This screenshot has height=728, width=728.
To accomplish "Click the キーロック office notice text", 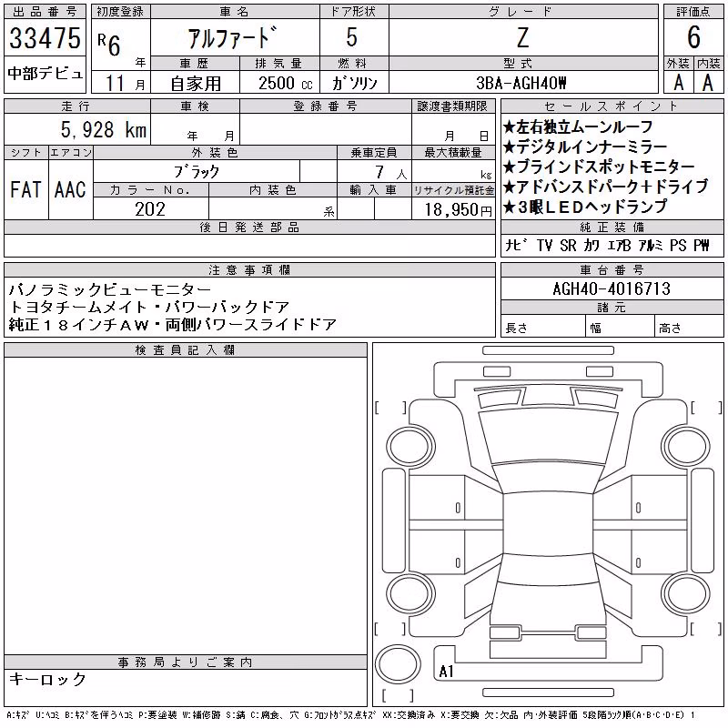I will [x=47, y=679].
